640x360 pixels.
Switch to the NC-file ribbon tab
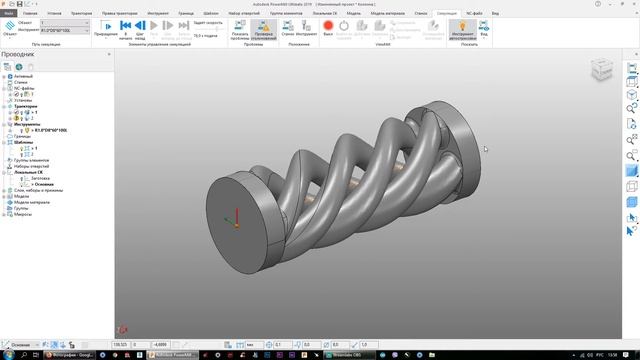pos(474,13)
